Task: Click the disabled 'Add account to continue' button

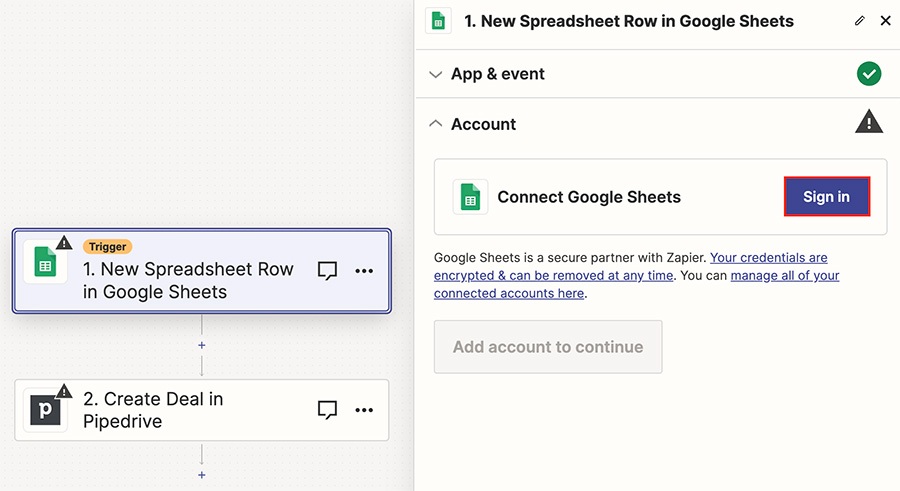Action: pos(548,347)
